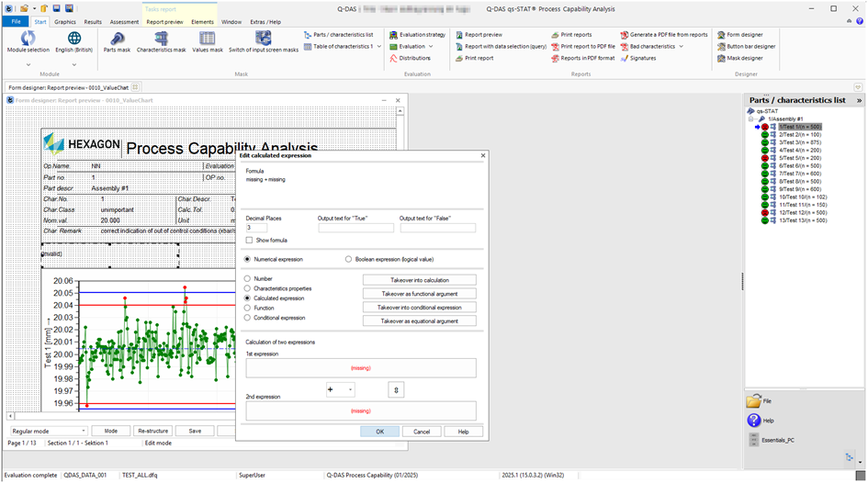Screen dimensions: 868x483
Task: Click Re-structure in form designer
Action: tap(152, 431)
